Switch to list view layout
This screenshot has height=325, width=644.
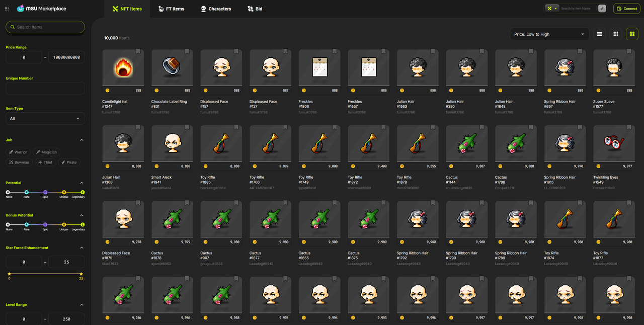coord(599,34)
